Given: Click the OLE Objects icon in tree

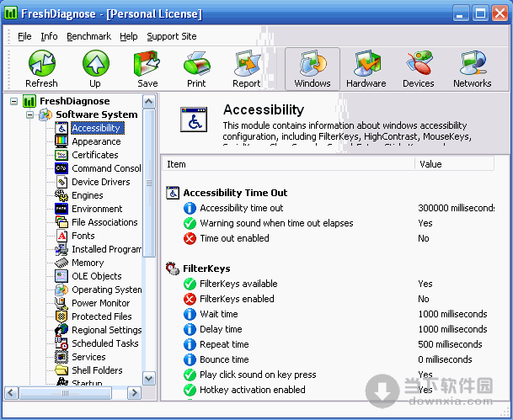Looking at the screenshot, I should [x=61, y=276].
